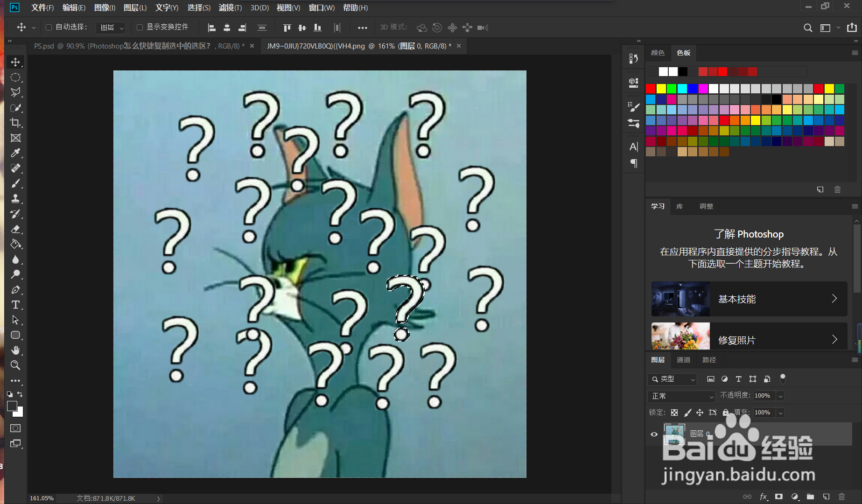Screen dimensions: 862x504
Task: Delete the current layer with trash icon
Action: 841,497
